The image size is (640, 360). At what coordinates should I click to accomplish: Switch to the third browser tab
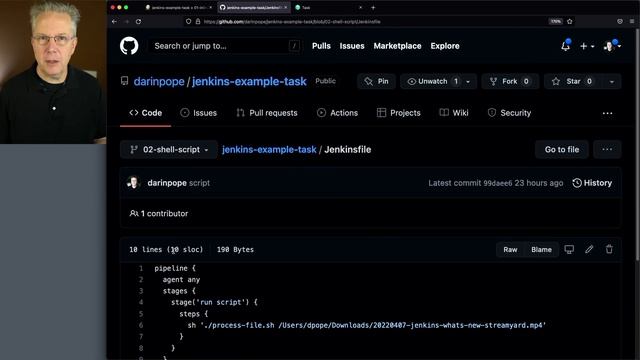[329, 7]
